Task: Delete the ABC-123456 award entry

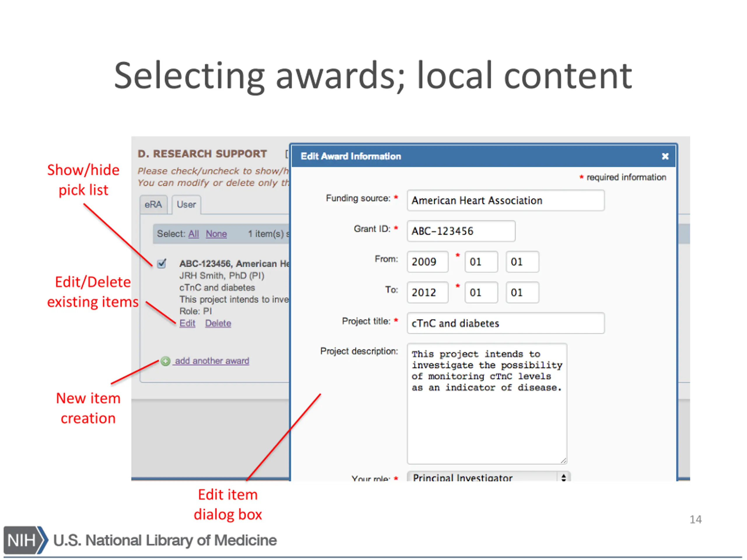Action: 218,323
